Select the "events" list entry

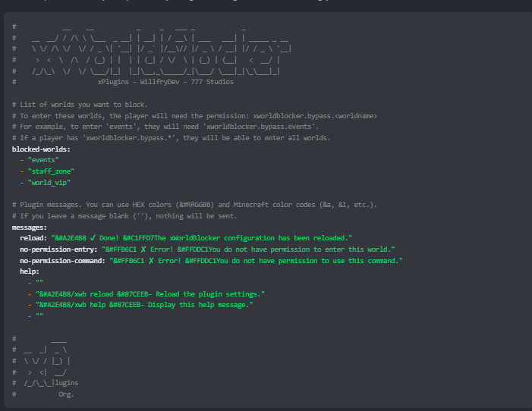click(x=42, y=160)
